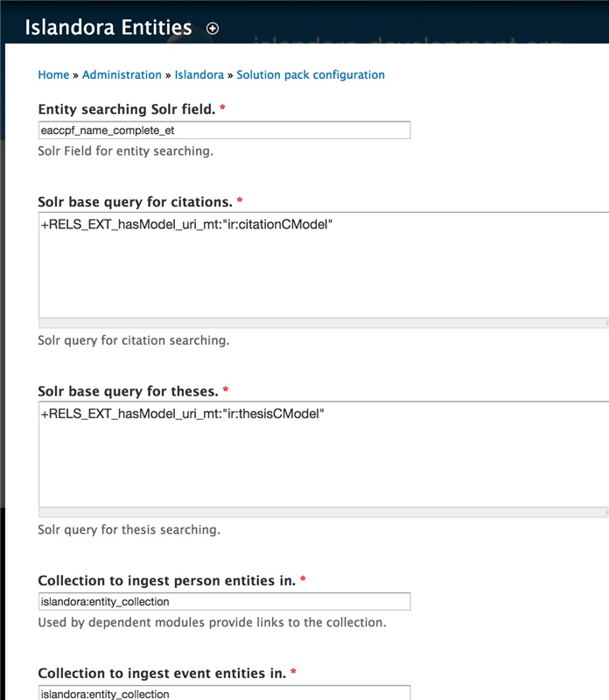This screenshot has height=700, width=609.
Task: Click the 'Solr base query for theses' label
Action: pyautogui.click(x=128, y=390)
